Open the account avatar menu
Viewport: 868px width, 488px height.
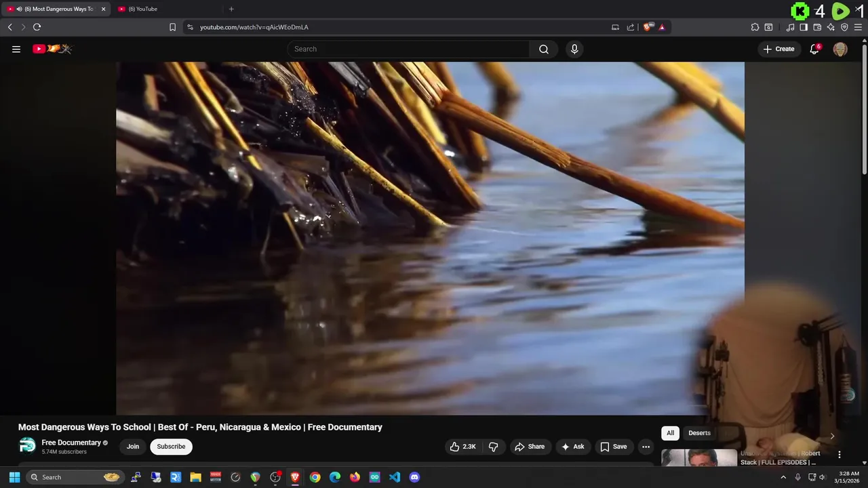(840, 49)
